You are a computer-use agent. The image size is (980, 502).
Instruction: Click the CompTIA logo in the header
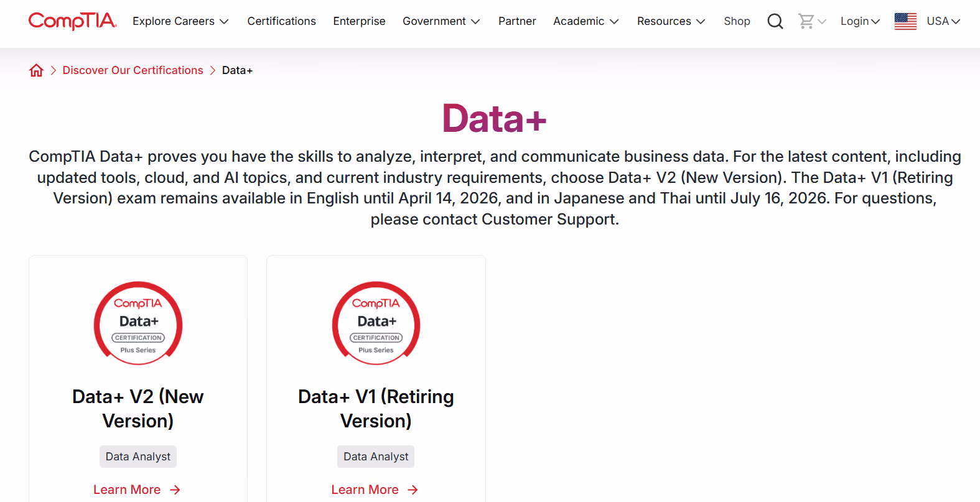(72, 21)
